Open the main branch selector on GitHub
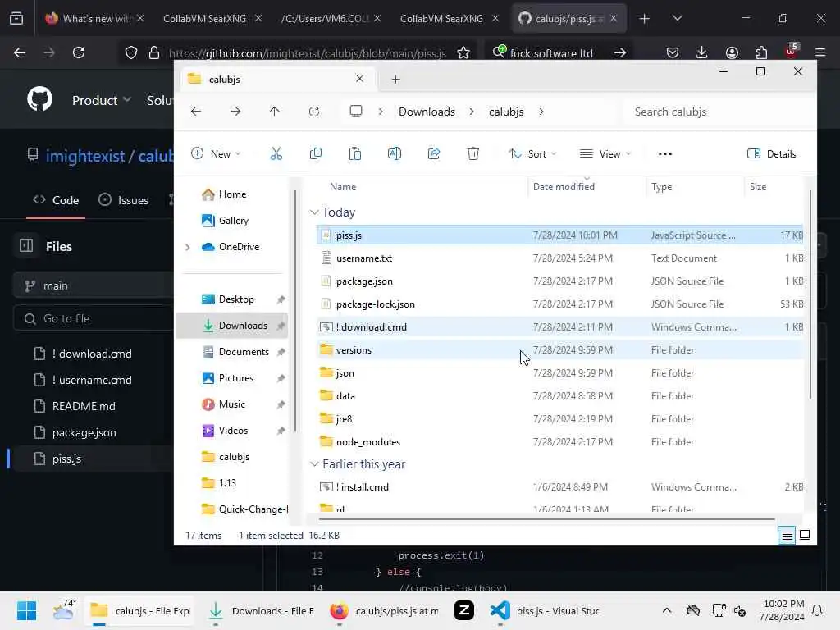The image size is (840, 630). pyautogui.click(x=94, y=285)
